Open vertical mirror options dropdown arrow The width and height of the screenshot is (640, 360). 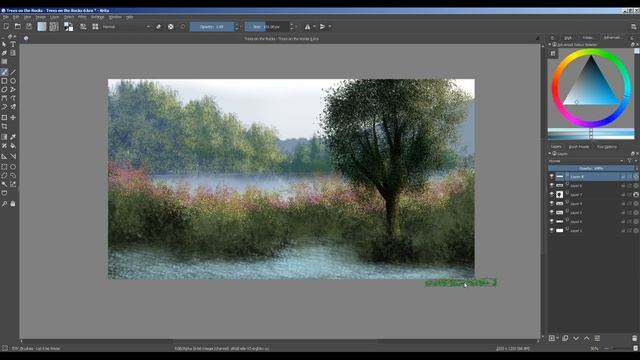[330, 27]
